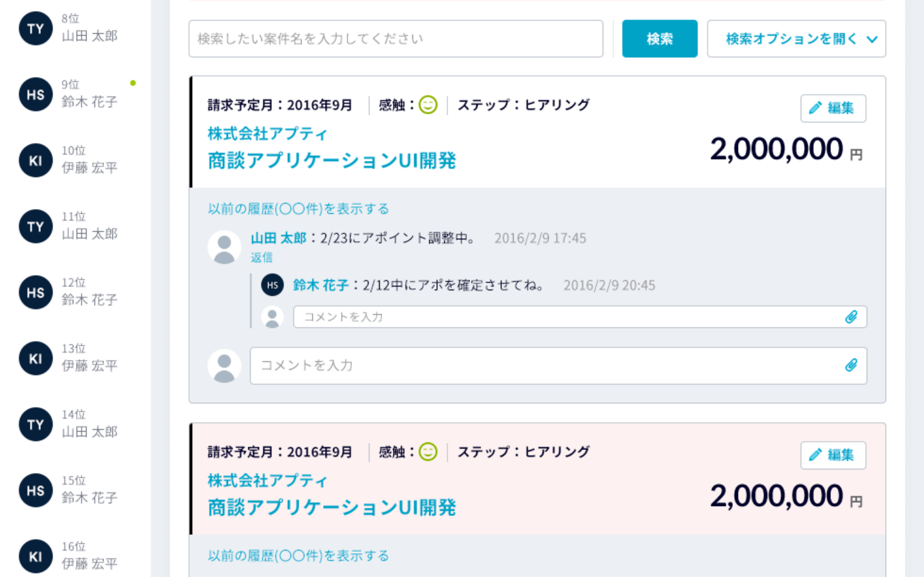Click the 返信 link under 山田 太郎's comment
The width and height of the screenshot is (924, 577).
[261, 258]
